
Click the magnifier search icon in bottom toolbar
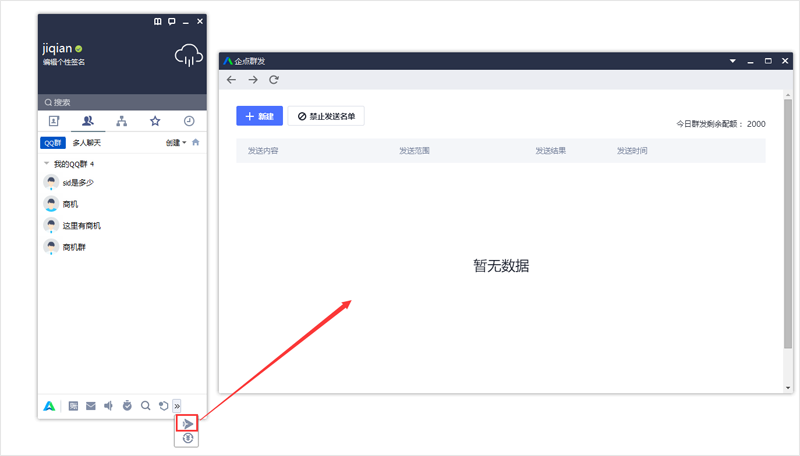point(145,406)
